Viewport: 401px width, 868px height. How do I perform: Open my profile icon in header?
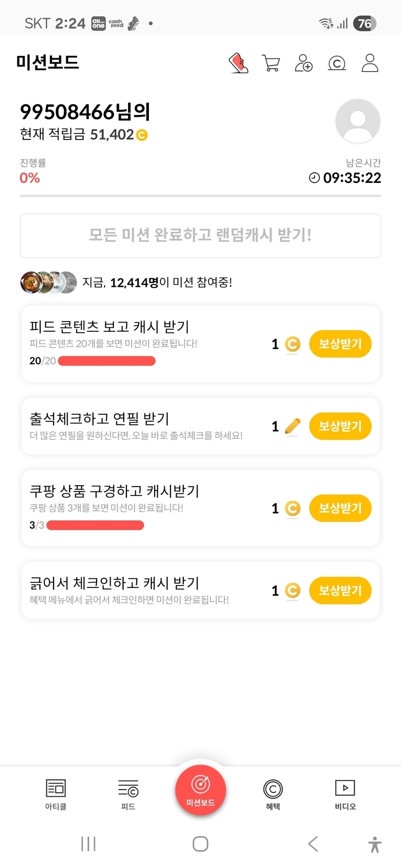click(370, 63)
